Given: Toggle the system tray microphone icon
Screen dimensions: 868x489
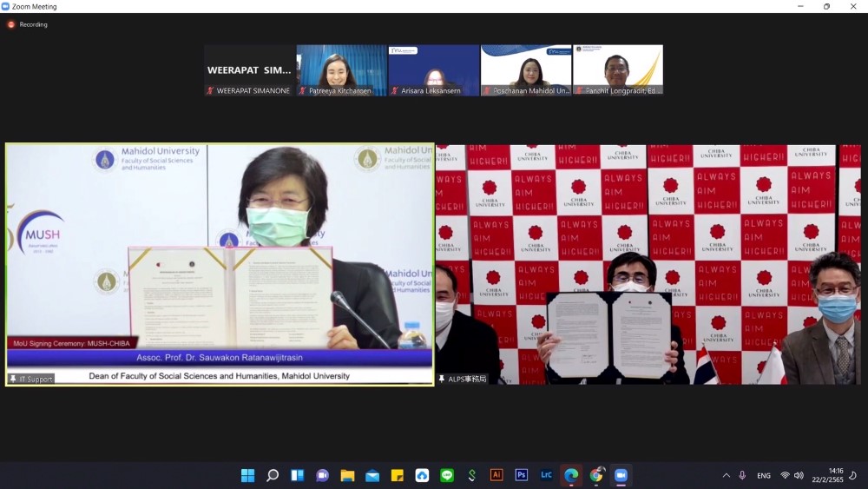Looking at the screenshot, I should (x=742, y=475).
